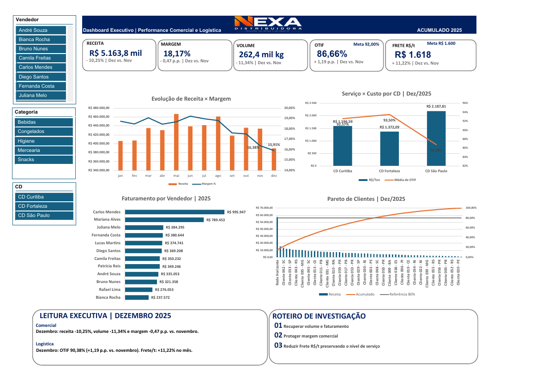Click the 'Comercial' subsection heading
554x392 pixels.
(x=46, y=326)
